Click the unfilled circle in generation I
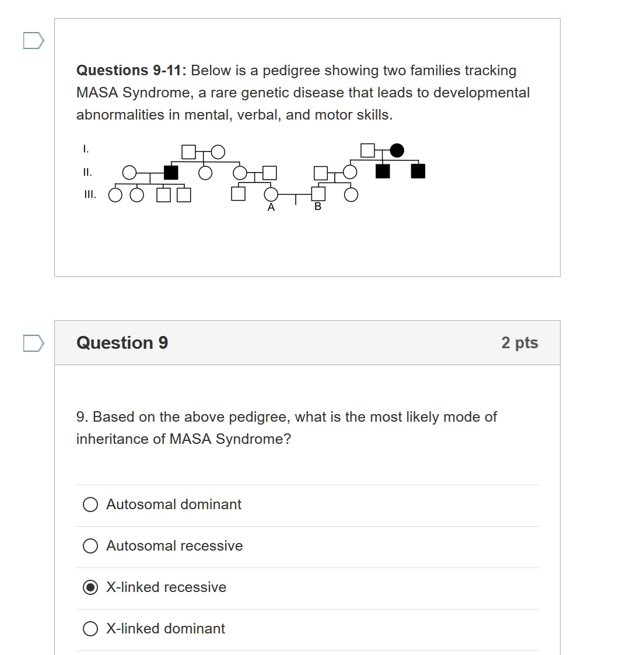This screenshot has height=655, width=644. coord(218,152)
